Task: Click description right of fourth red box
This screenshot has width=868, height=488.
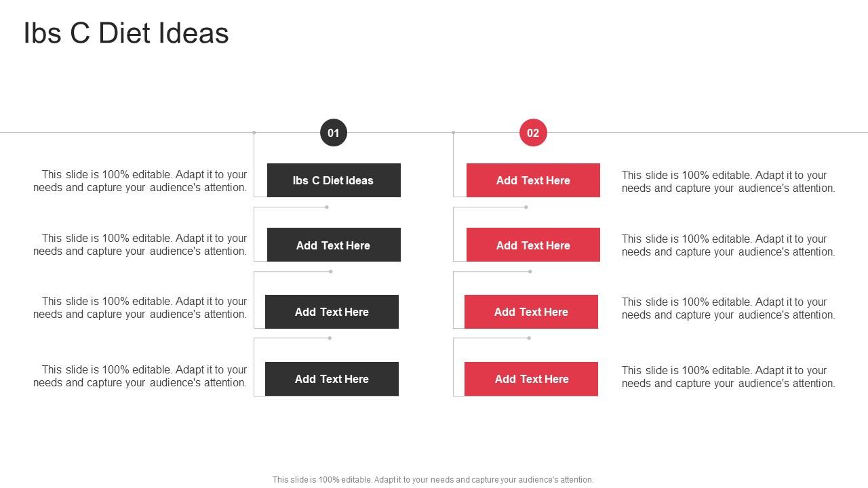Action: (x=728, y=377)
